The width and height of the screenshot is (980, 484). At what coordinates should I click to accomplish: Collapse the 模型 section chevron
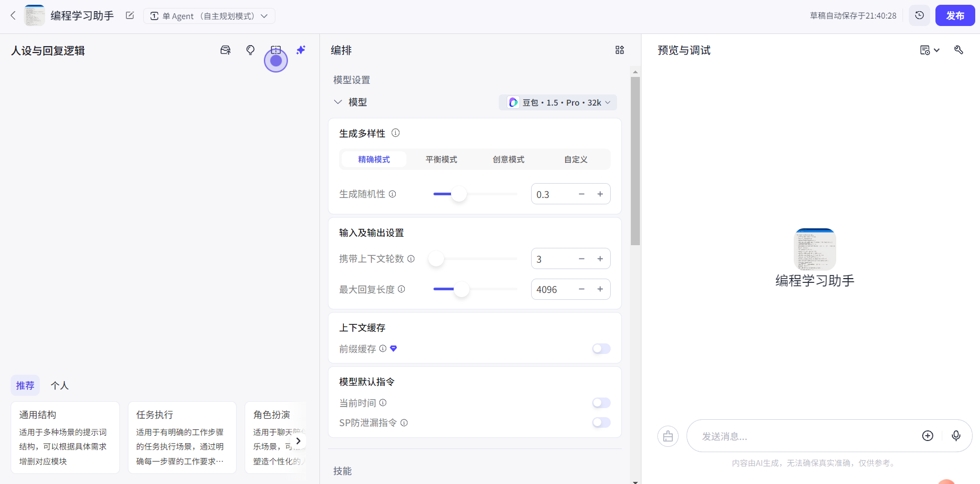[x=337, y=102]
